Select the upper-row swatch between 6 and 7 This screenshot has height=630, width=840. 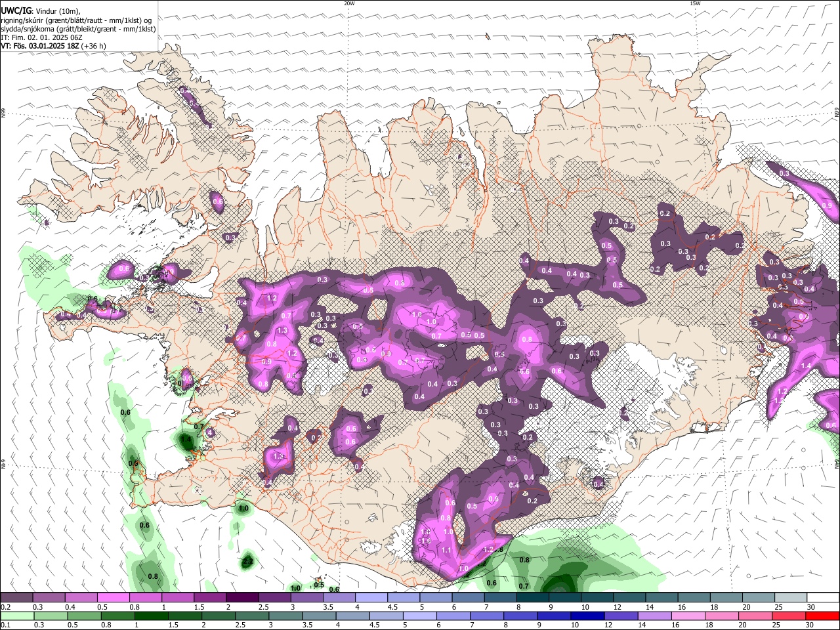pos(469,598)
